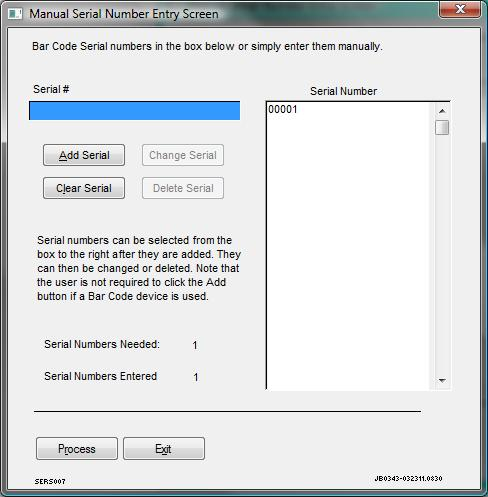Click the Add Serial button
The image size is (488, 497).
coord(84,155)
